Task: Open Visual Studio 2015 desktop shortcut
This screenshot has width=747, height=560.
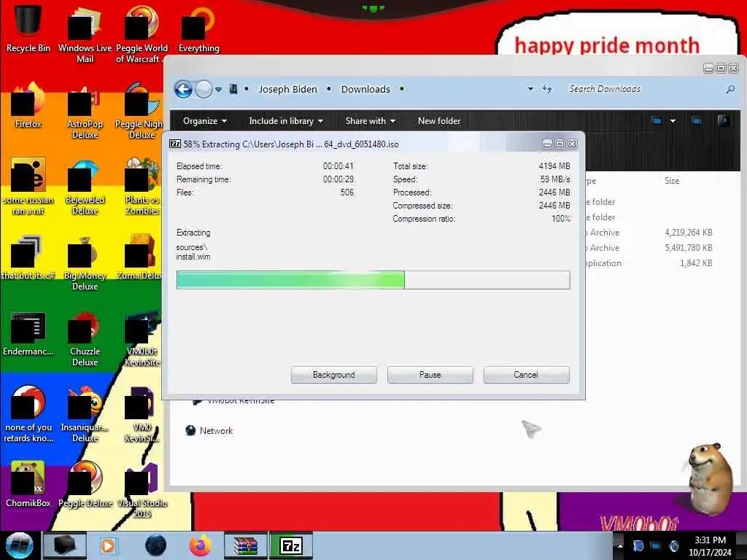Action: click(142, 491)
